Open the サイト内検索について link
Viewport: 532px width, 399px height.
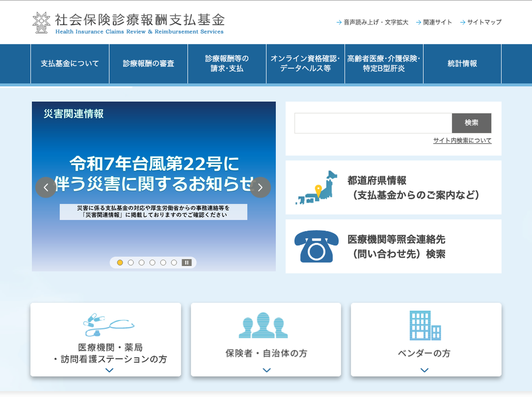tap(462, 141)
